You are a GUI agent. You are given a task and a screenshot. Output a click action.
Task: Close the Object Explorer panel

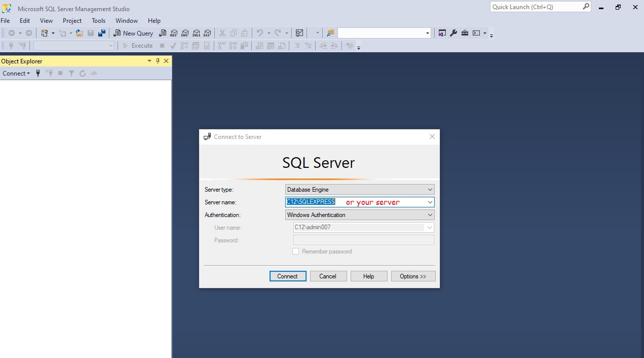[166, 61]
